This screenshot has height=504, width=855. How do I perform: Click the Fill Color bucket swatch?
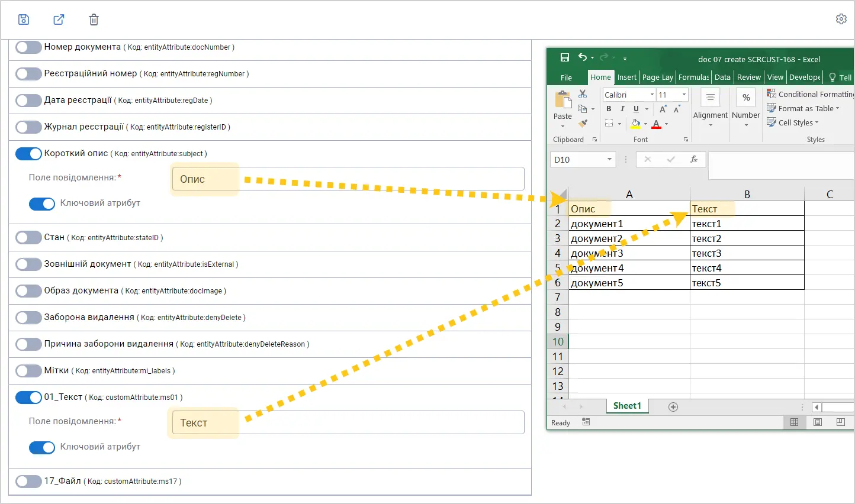pos(635,124)
